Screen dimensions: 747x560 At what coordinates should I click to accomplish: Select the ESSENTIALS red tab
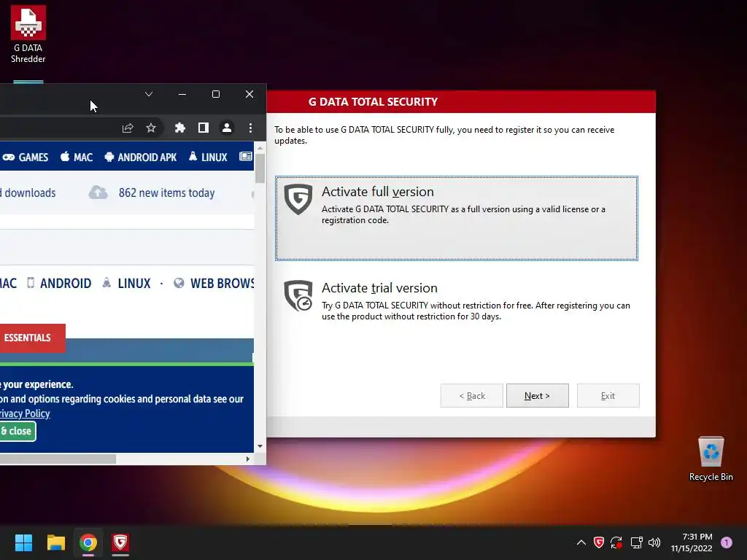pos(32,338)
